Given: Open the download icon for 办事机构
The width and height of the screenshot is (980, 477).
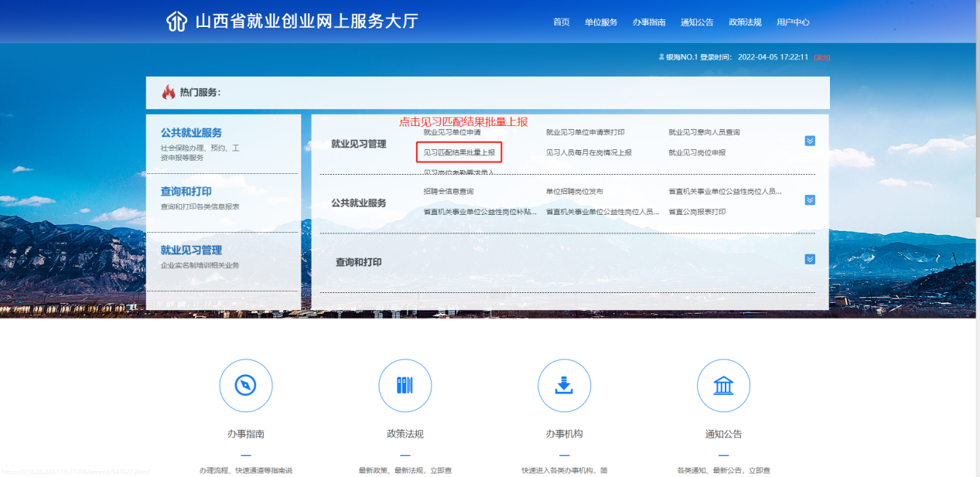Looking at the screenshot, I should (x=564, y=385).
